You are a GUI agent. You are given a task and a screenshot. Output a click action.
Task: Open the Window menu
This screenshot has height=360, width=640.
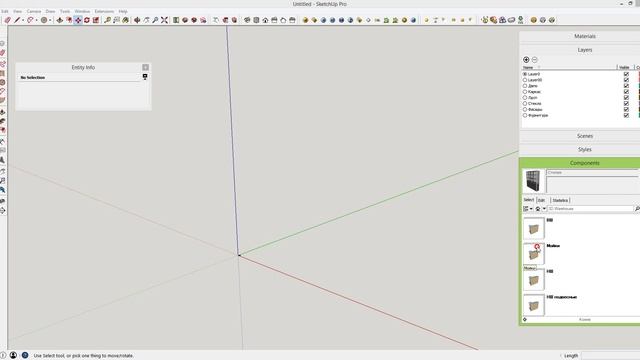tap(82, 11)
